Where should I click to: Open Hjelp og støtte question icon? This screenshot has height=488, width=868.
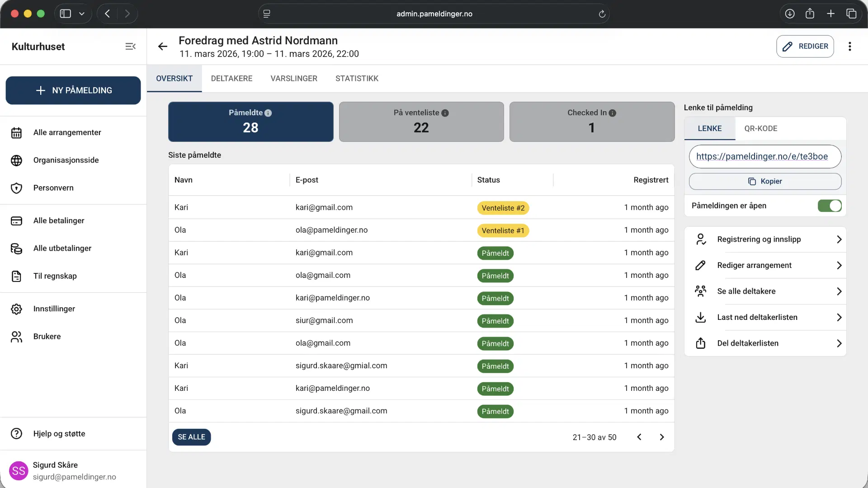(x=16, y=433)
